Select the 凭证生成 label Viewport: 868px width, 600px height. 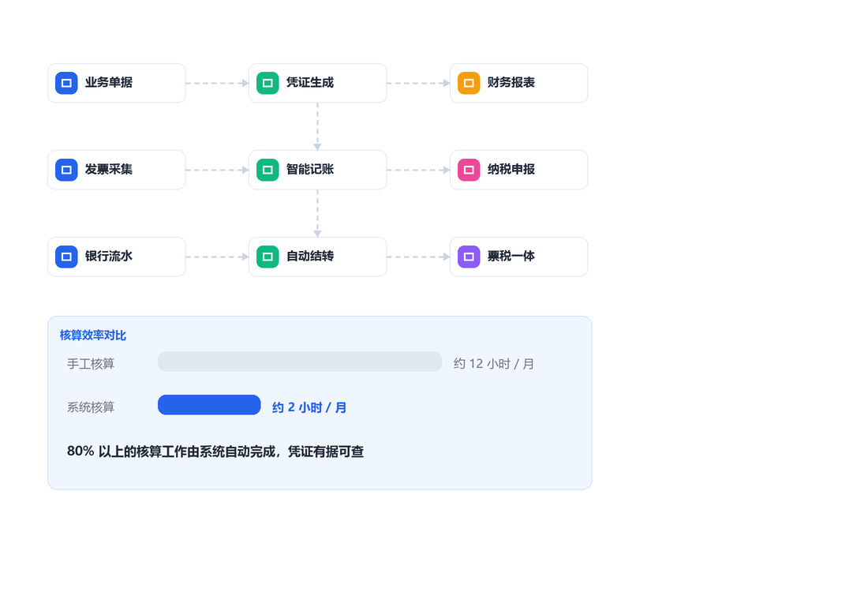(x=310, y=83)
